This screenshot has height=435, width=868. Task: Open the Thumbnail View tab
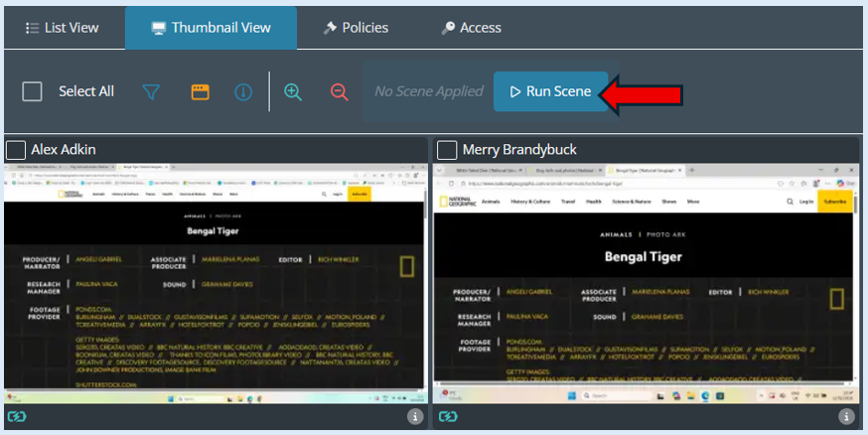tap(211, 28)
